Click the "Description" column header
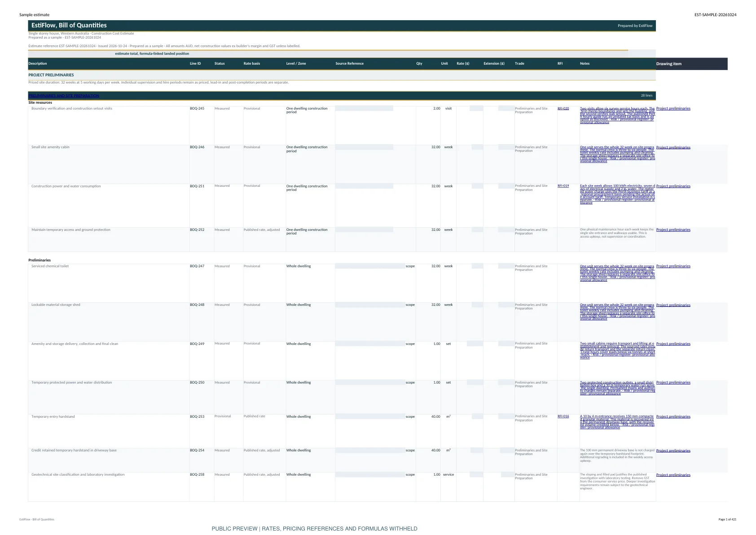This screenshot has width=756, height=535. [37, 63]
